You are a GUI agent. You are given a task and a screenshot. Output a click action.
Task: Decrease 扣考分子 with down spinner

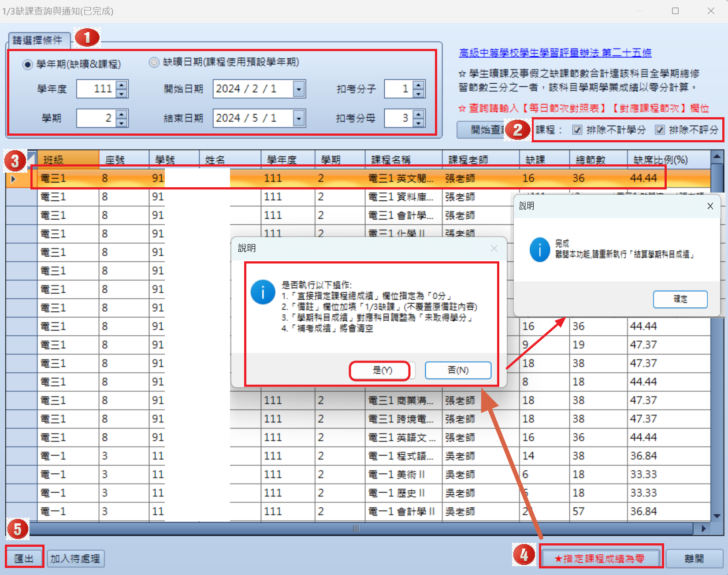419,93
